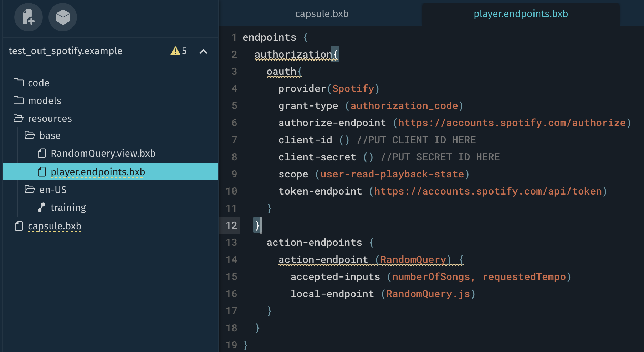This screenshot has height=352, width=644.
Task: Click the training node icon under en-US
Action: point(41,207)
